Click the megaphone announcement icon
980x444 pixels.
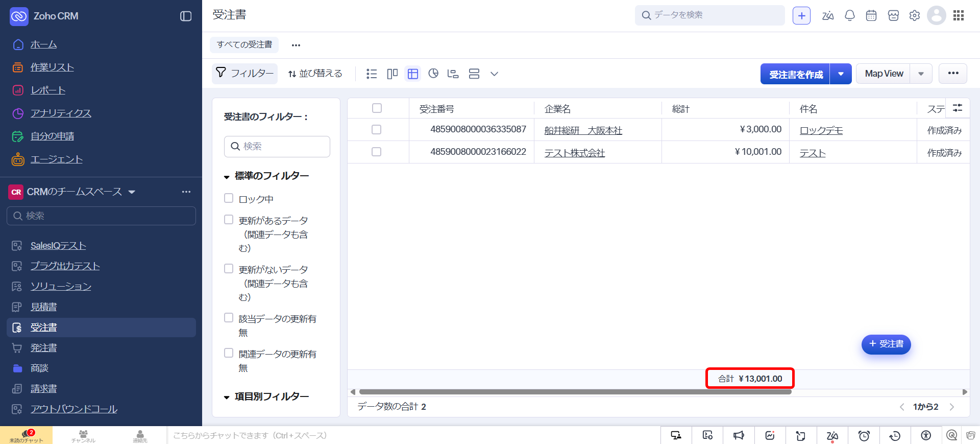(x=739, y=435)
